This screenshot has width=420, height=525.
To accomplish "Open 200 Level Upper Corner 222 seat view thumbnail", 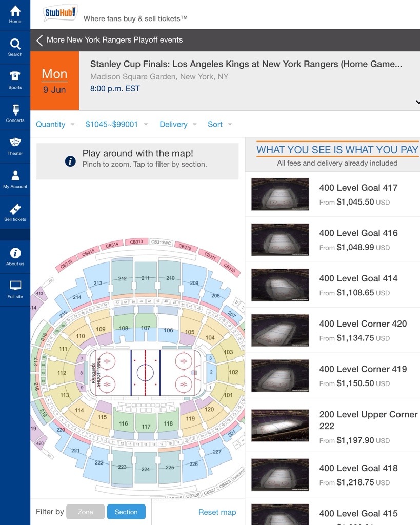I will [x=280, y=426].
